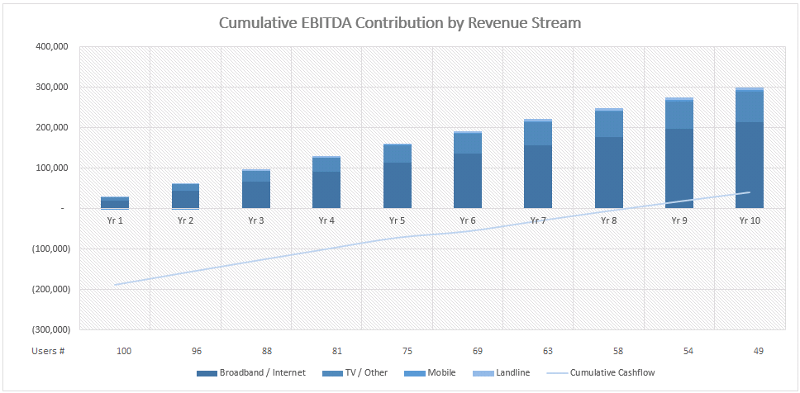Click the Landline legend swatch
Image resolution: width=800 pixels, height=393 pixels.
483,373
